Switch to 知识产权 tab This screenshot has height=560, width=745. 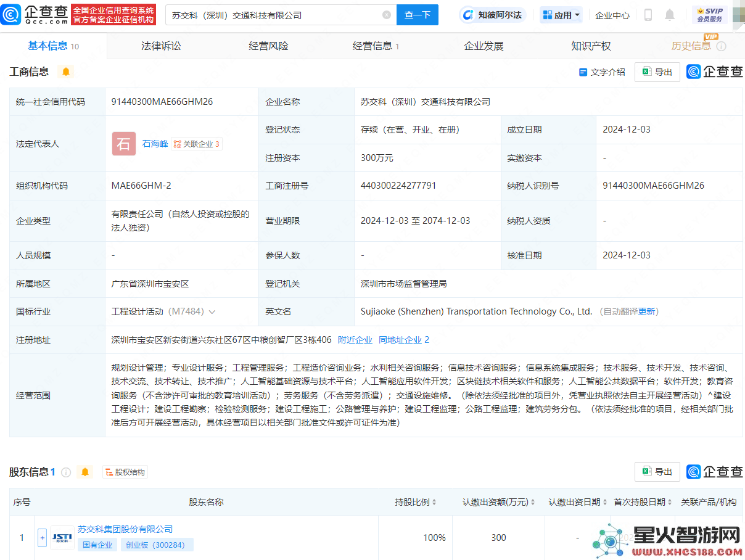click(x=591, y=46)
